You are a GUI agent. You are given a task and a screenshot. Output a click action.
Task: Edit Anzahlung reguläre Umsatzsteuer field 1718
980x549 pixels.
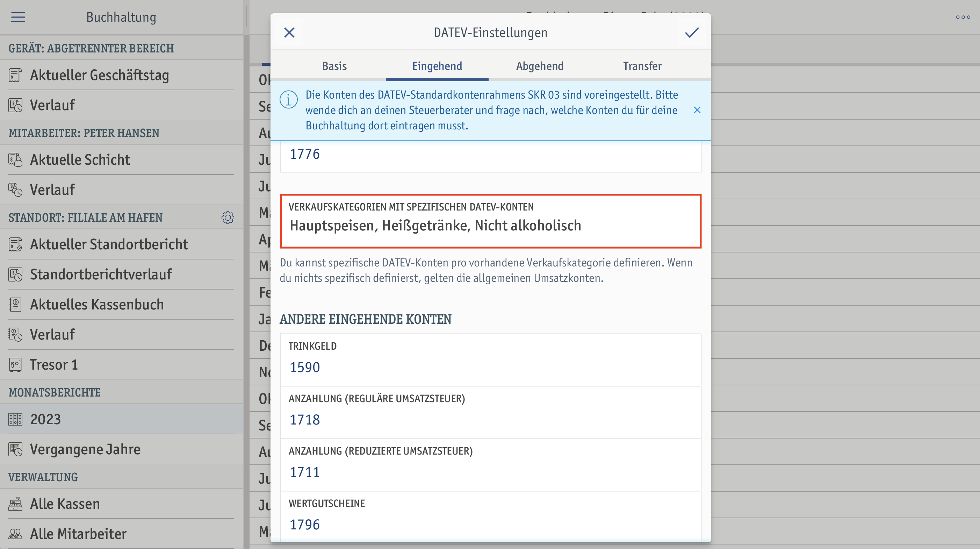coord(491,412)
